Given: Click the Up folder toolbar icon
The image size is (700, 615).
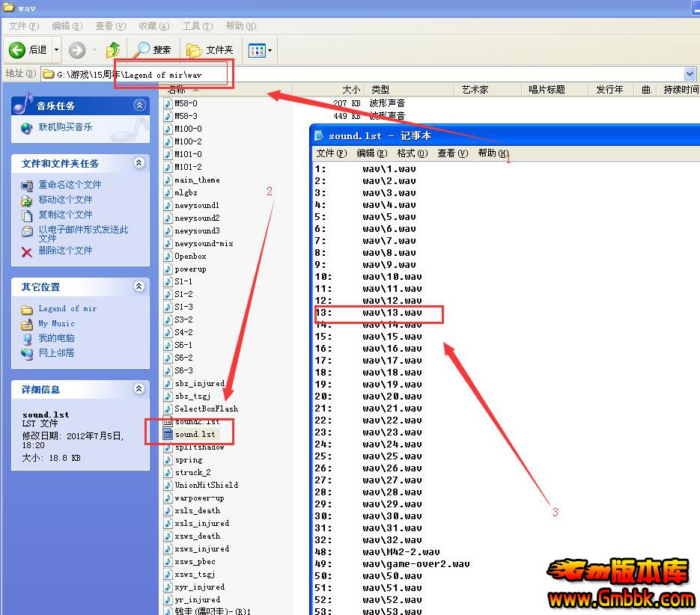Looking at the screenshot, I should click(112, 50).
